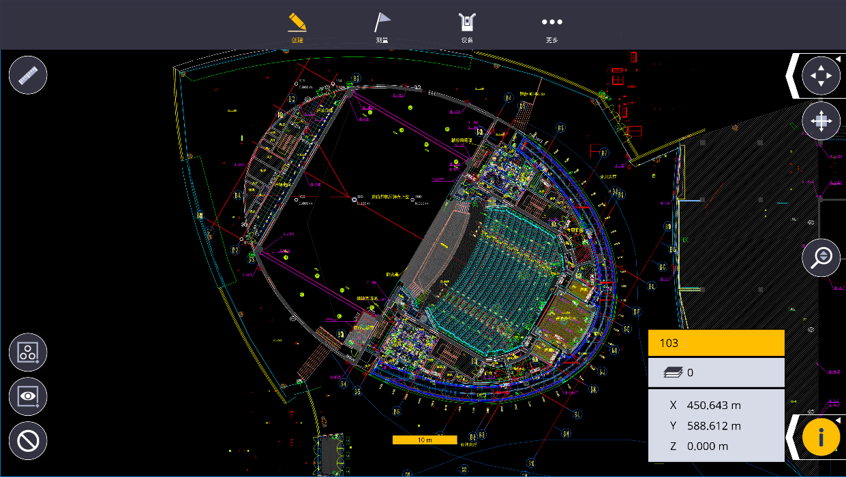Select the Y 588.612 m coordinate
The height and width of the screenshot is (477, 846).
(705, 426)
